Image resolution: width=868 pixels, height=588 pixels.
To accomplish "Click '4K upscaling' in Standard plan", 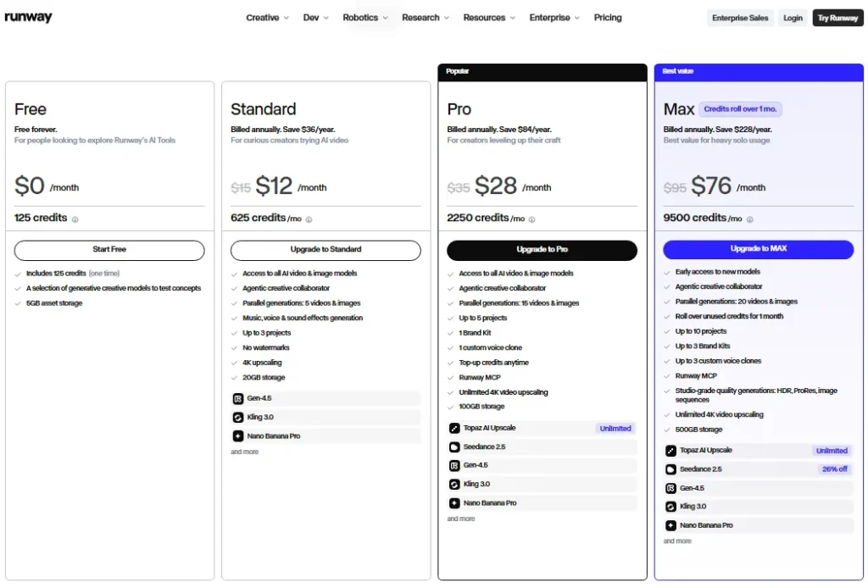I will tap(262, 363).
